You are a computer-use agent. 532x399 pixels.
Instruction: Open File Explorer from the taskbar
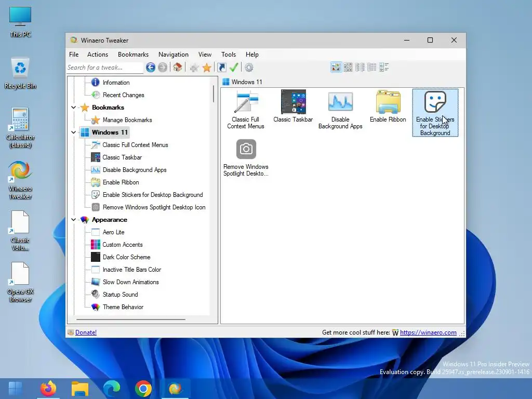(x=79, y=389)
